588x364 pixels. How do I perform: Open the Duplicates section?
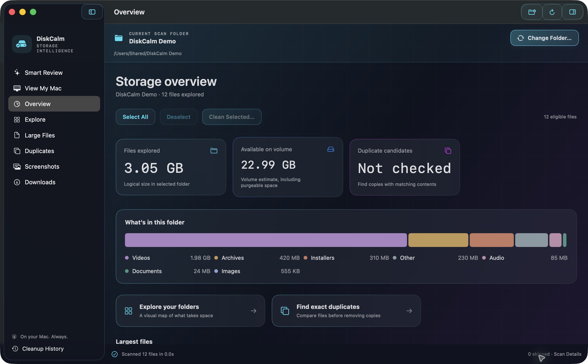[x=54, y=151]
